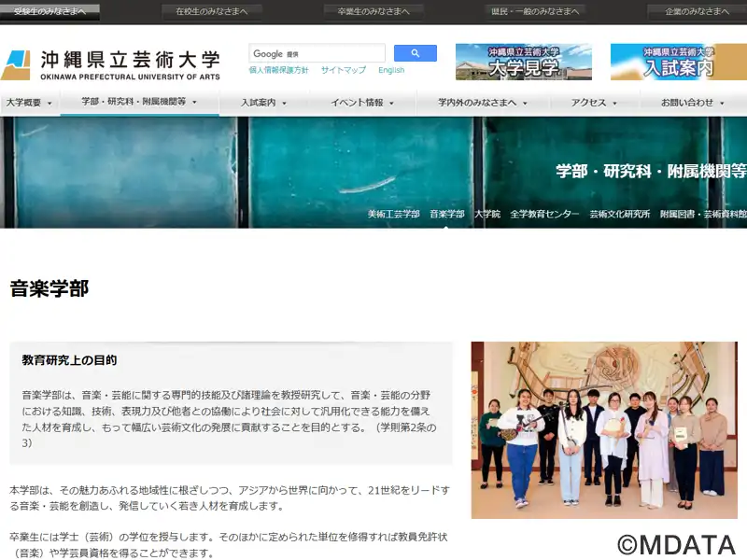
Task: Go to 音楽学部 sub-navigation link
Action: pos(447,215)
